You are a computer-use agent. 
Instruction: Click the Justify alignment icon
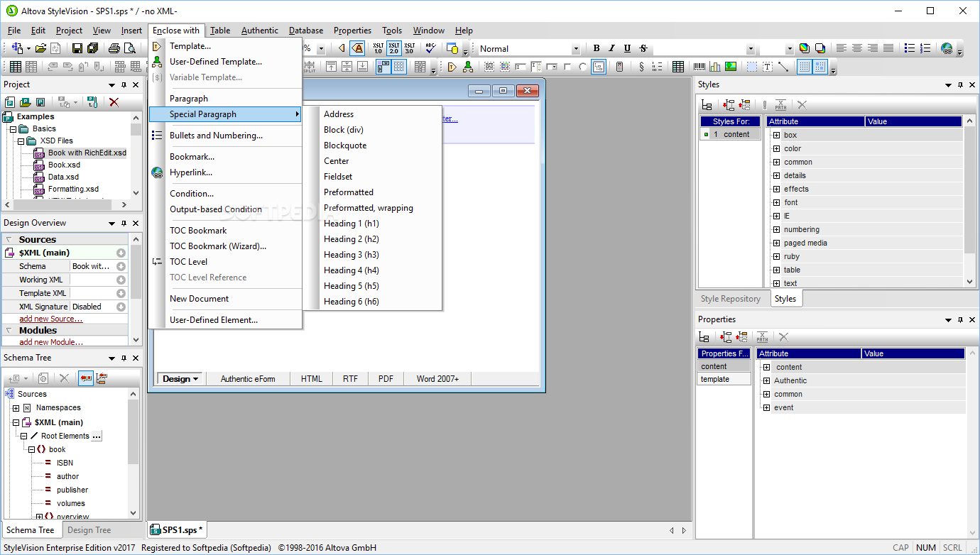[888, 48]
